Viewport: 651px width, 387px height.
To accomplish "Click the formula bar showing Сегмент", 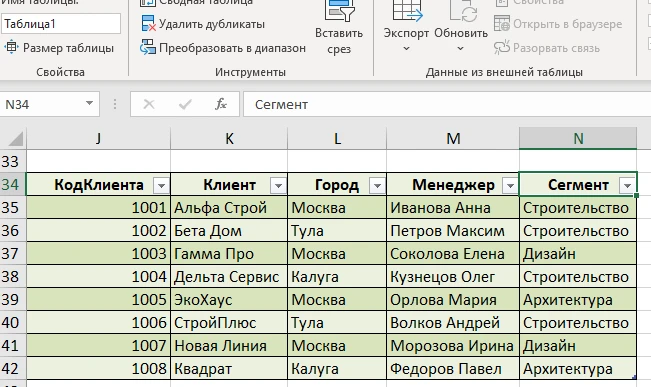I will tap(447, 104).
